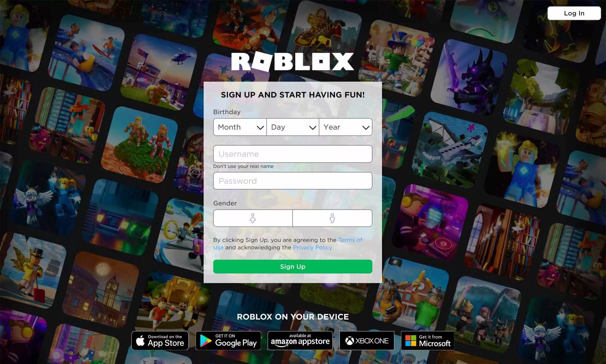Viewport: 606px width, 364px height.
Task: Open the Terms of Use link
Action: 350,239
